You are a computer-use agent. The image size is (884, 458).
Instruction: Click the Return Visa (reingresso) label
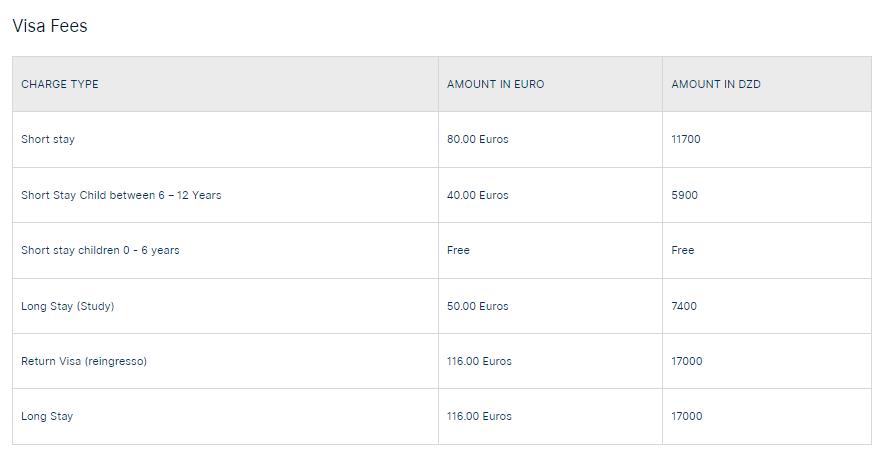tap(84, 361)
